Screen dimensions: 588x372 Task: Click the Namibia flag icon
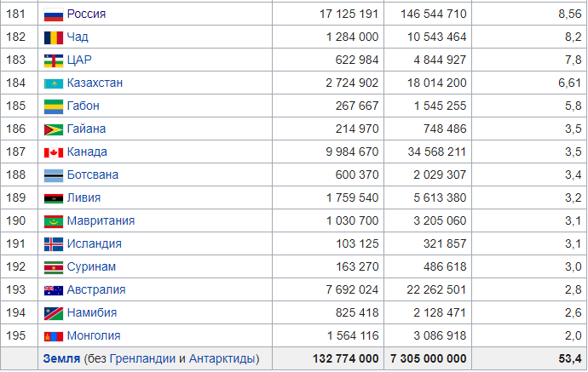click(x=53, y=313)
